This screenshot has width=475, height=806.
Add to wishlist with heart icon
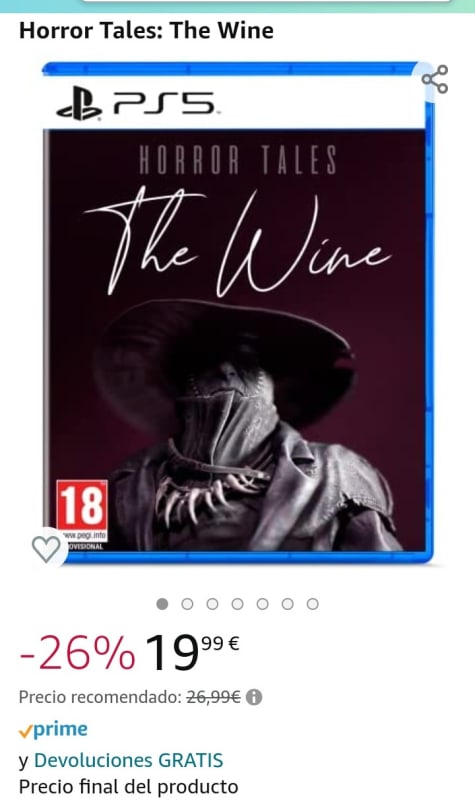(46, 548)
